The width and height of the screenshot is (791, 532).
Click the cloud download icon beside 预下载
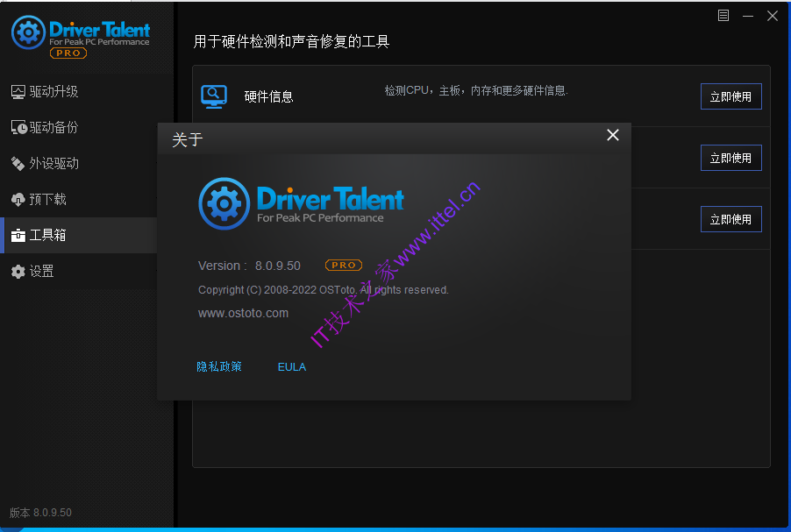[18, 200]
